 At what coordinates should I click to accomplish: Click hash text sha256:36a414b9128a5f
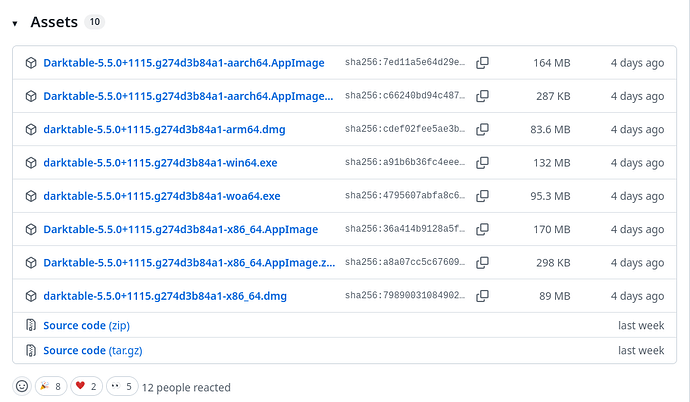pos(405,229)
